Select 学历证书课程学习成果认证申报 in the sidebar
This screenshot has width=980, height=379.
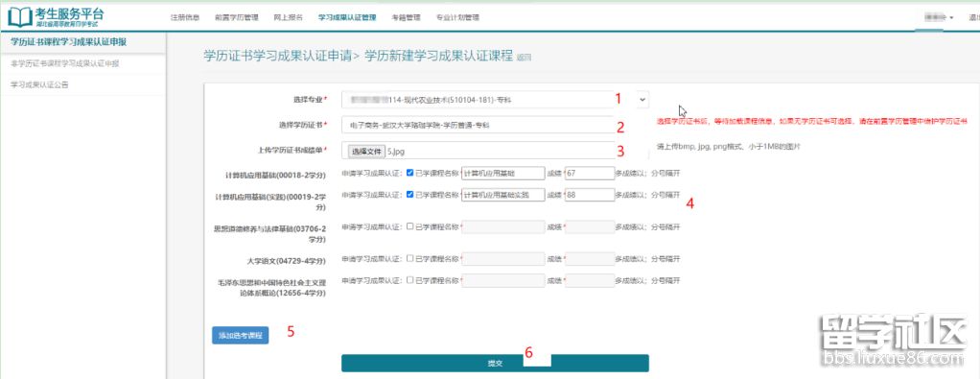69,42
